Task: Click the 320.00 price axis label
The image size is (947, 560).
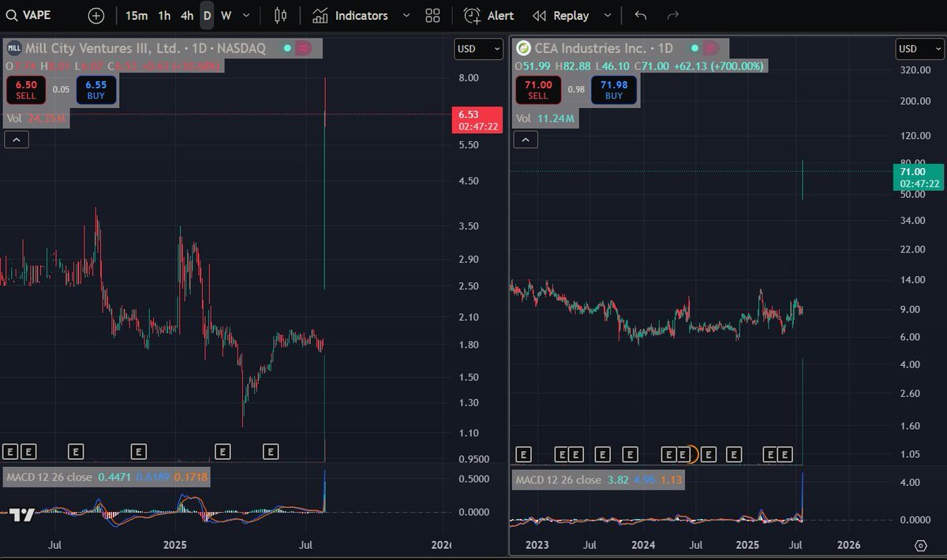Action: pos(915,69)
